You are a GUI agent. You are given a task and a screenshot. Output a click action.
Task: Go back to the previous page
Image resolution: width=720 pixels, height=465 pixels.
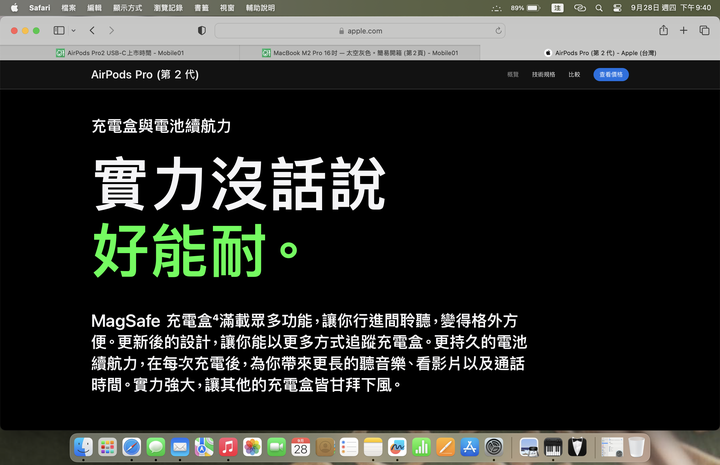pyautogui.click(x=92, y=31)
